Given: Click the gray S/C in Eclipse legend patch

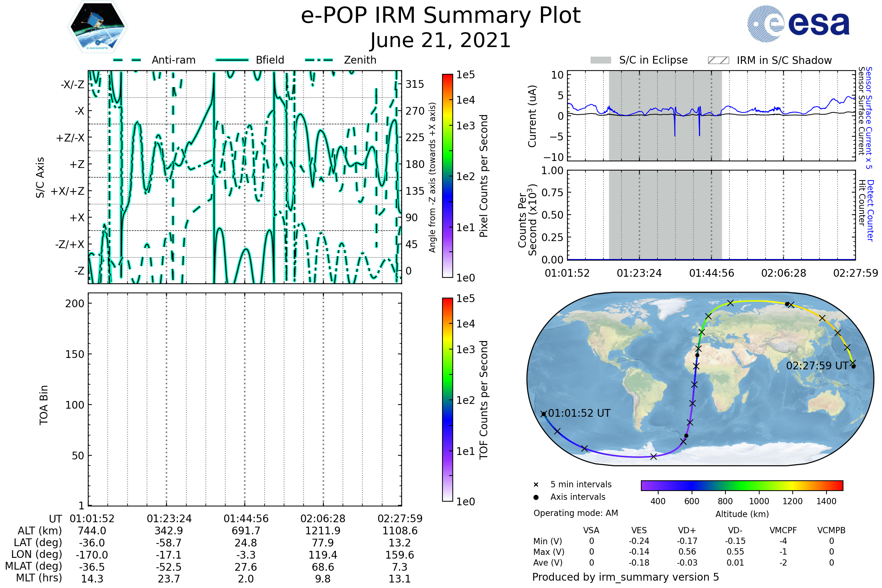Looking at the screenshot, I should (x=600, y=60).
